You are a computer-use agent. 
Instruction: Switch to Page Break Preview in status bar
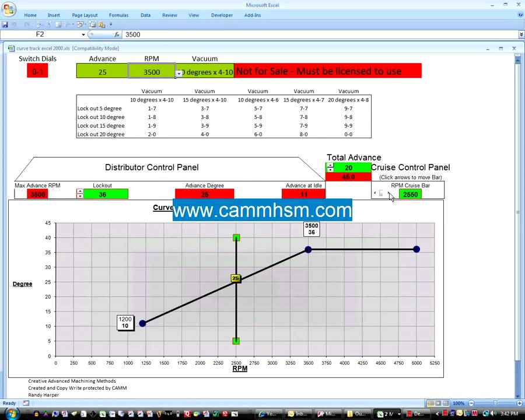pos(445,403)
